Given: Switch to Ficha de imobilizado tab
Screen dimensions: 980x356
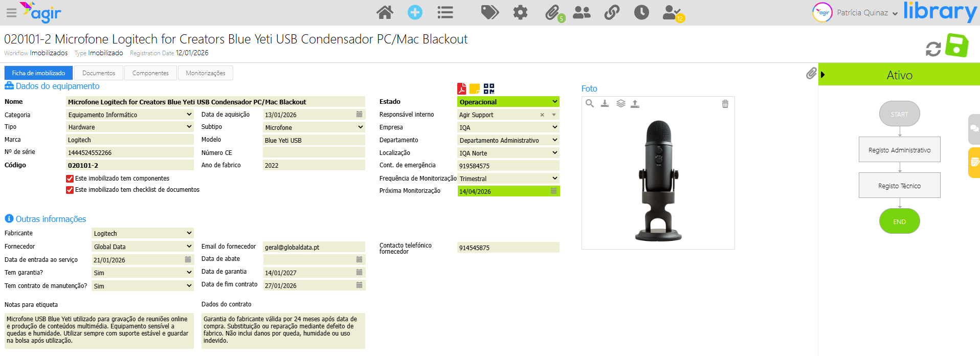Looking at the screenshot, I should (x=38, y=73).
